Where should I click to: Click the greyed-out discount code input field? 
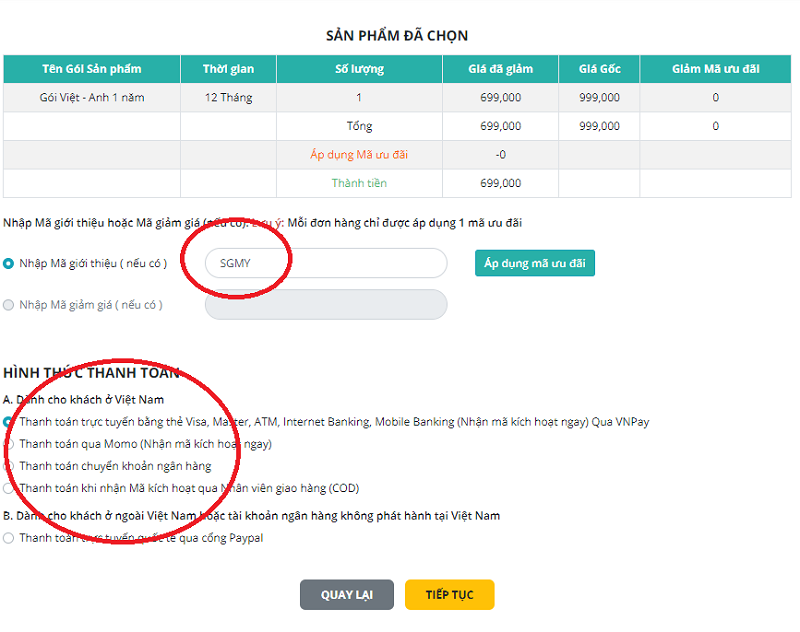click(325, 305)
